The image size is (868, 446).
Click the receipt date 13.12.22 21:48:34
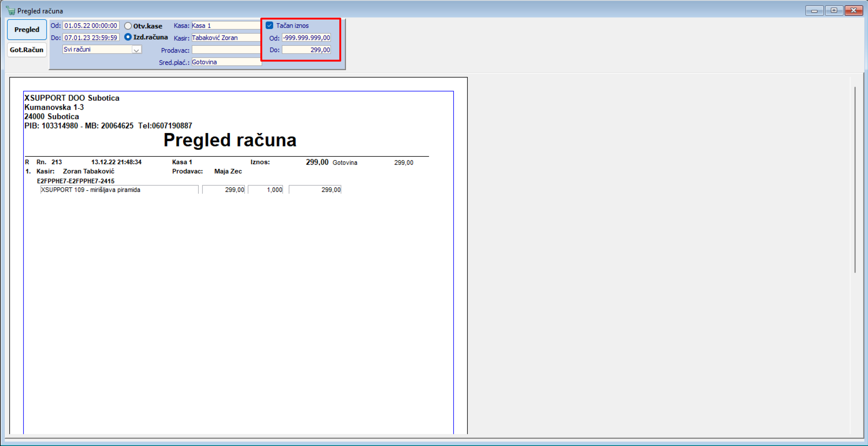point(116,162)
